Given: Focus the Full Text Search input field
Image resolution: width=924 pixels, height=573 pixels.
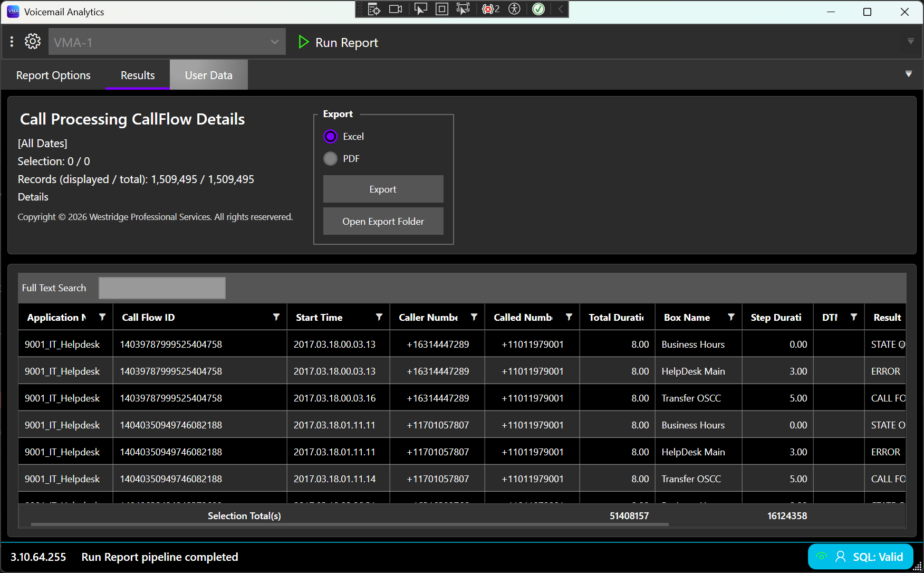Looking at the screenshot, I should click(x=162, y=288).
